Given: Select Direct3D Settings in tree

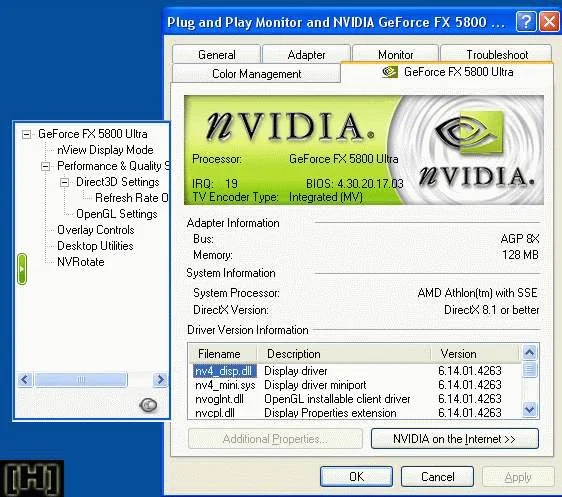Looking at the screenshot, I should (x=118, y=182).
